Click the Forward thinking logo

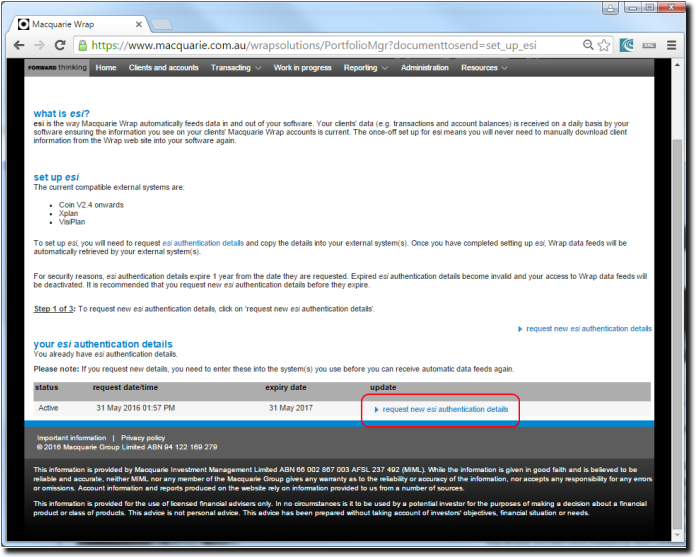pyautogui.click(x=57, y=67)
